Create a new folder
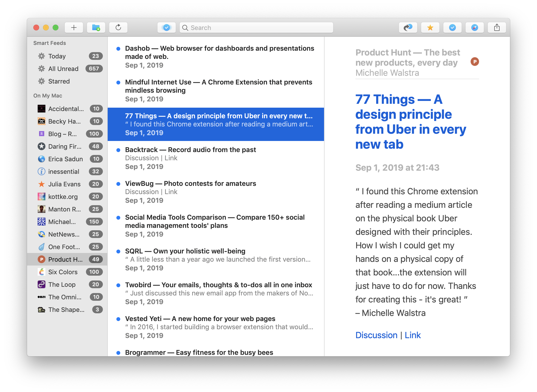The height and width of the screenshot is (392, 537). point(96,27)
